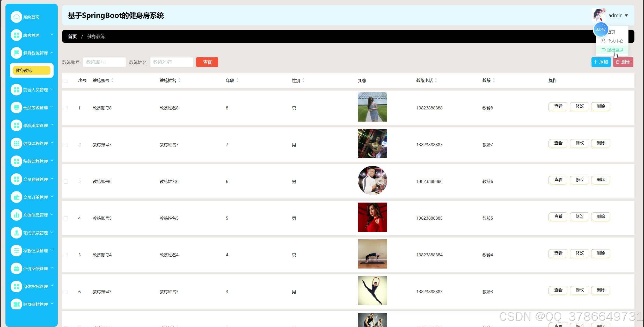Sort by the 年龄 column arrows
Viewport: 644px width, 327px height.
click(237, 80)
